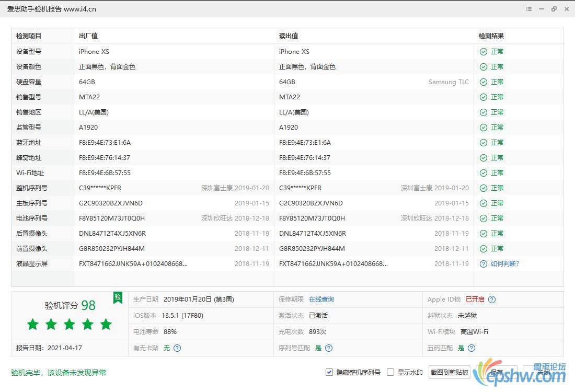Click the green 验 badge icon

tap(118, 297)
